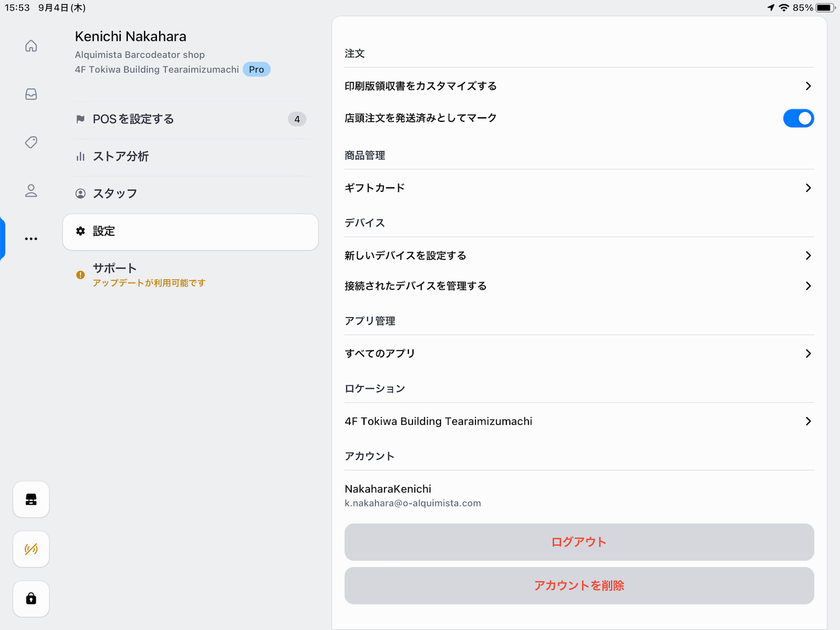Lock the POS with padlock icon
The width and height of the screenshot is (840, 630).
point(31,598)
